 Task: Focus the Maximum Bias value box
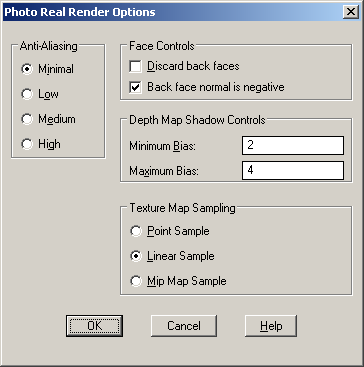click(x=293, y=170)
